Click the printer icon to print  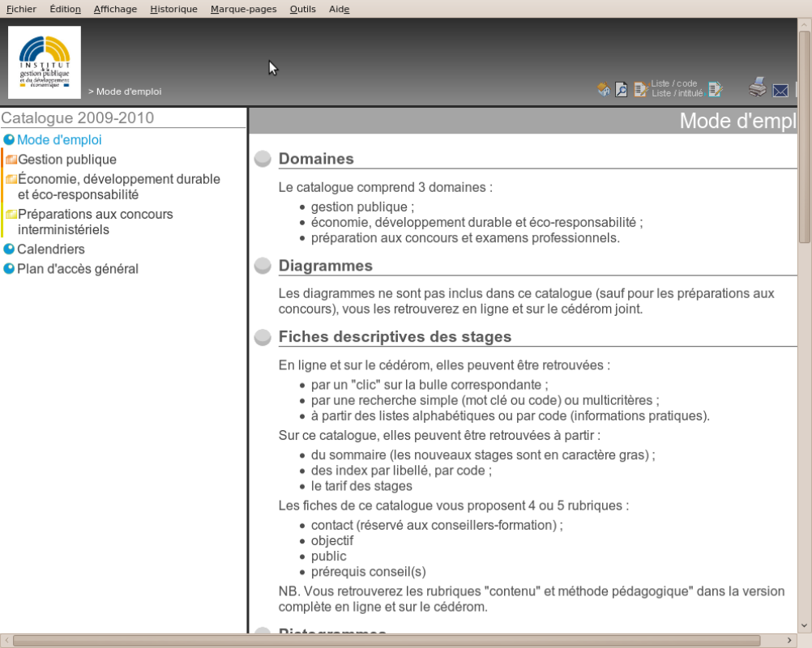coord(758,87)
